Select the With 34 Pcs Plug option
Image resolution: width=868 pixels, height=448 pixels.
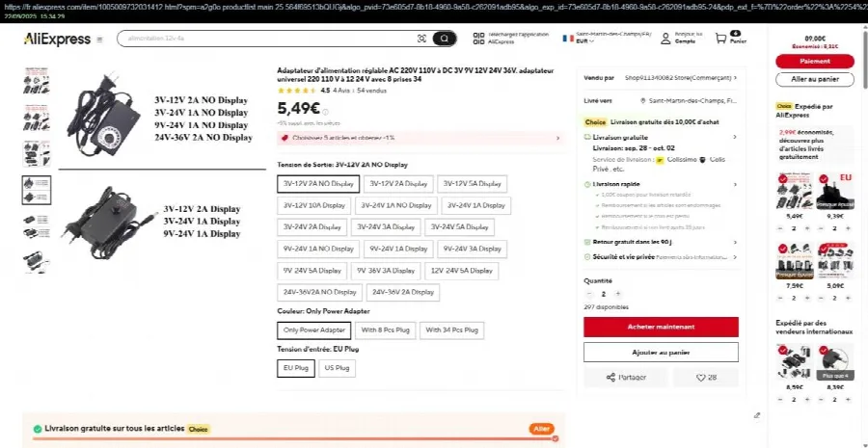[x=451, y=330]
